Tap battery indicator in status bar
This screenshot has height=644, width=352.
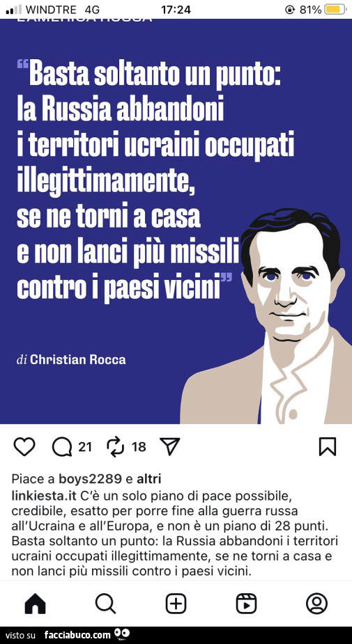tap(335, 9)
